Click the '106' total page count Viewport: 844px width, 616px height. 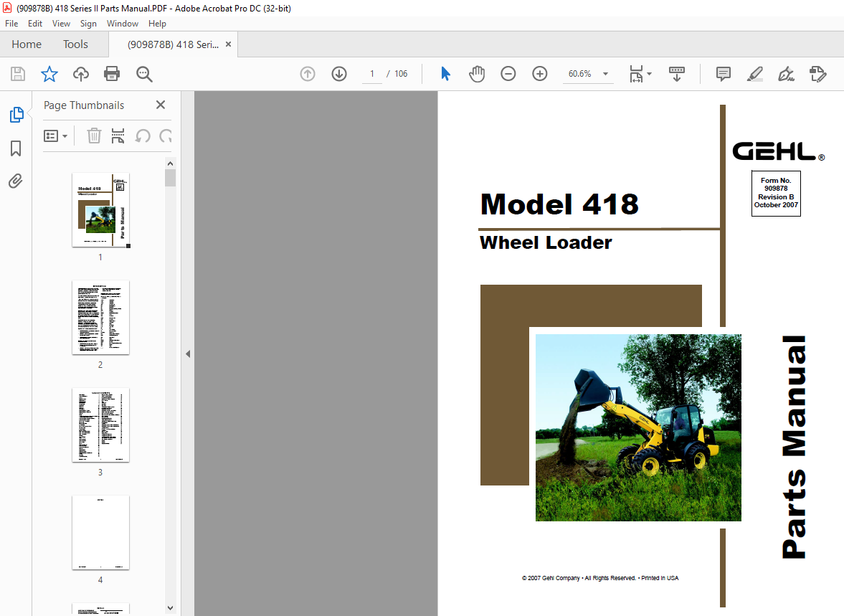click(400, 74)
